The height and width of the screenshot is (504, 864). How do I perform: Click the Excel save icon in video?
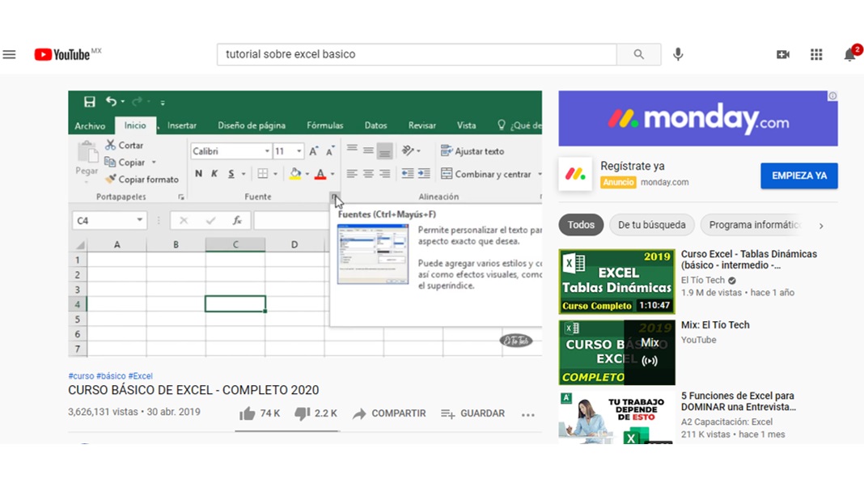coord(89,101)
